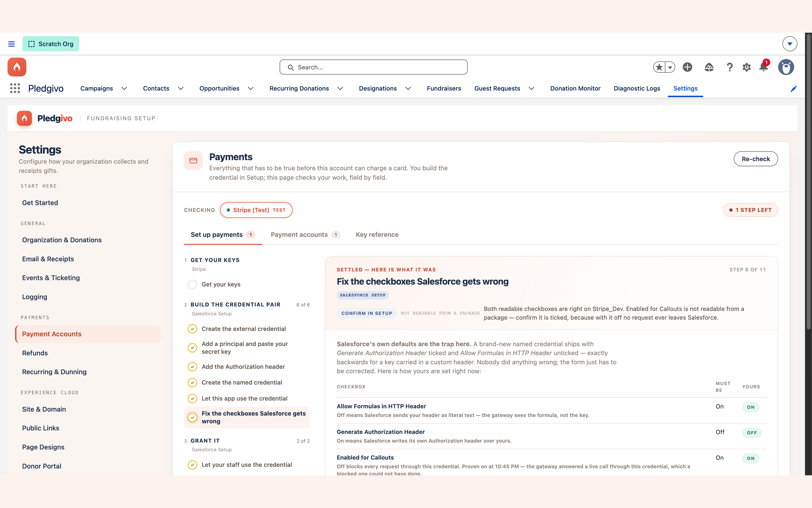
Task: Open the Stripe (Test) account selector
Action: pyautogui.click(x=256, y=210)
